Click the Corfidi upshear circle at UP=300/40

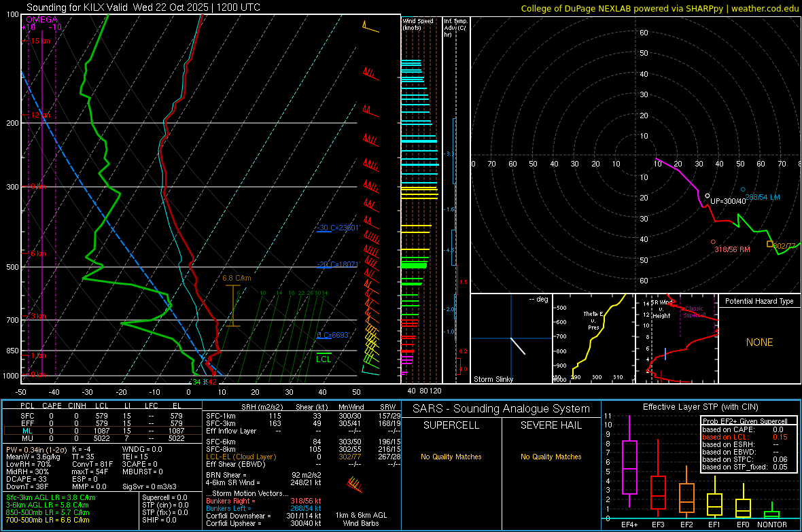tap(708, 196)
